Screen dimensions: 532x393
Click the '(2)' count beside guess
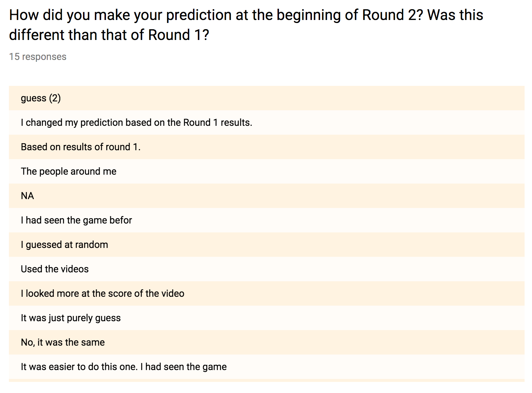pos(55,98)
